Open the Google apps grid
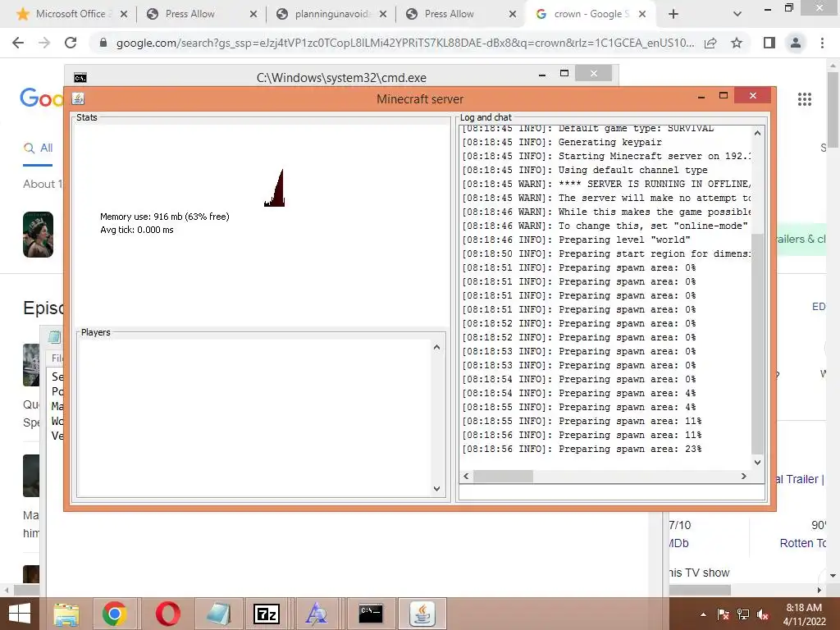The image size is (840, 630). [804, 99]
